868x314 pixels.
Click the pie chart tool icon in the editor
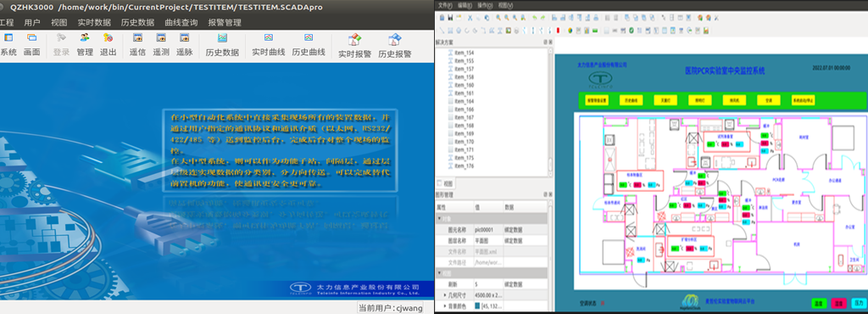(x=570, y=31)
